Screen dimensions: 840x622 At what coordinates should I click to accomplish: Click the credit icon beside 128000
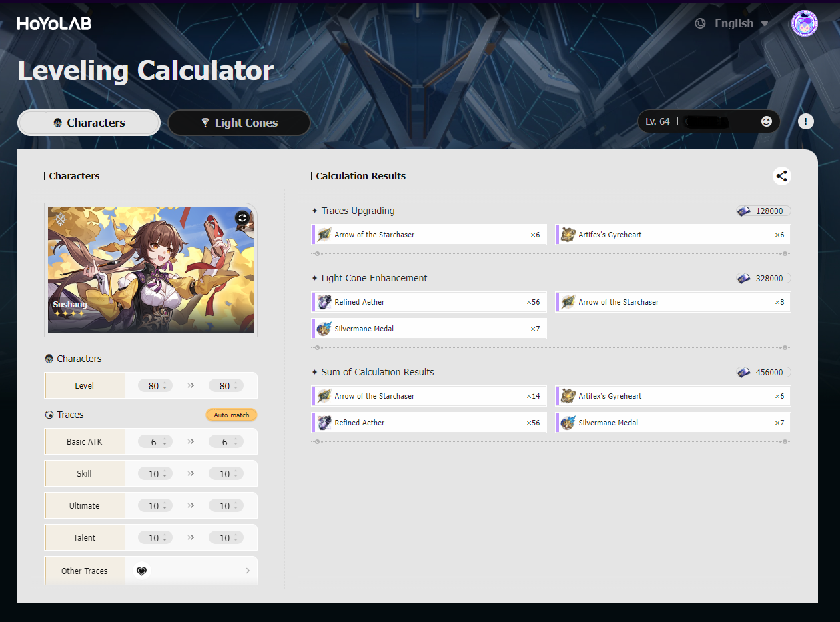(x=743, y=211)
